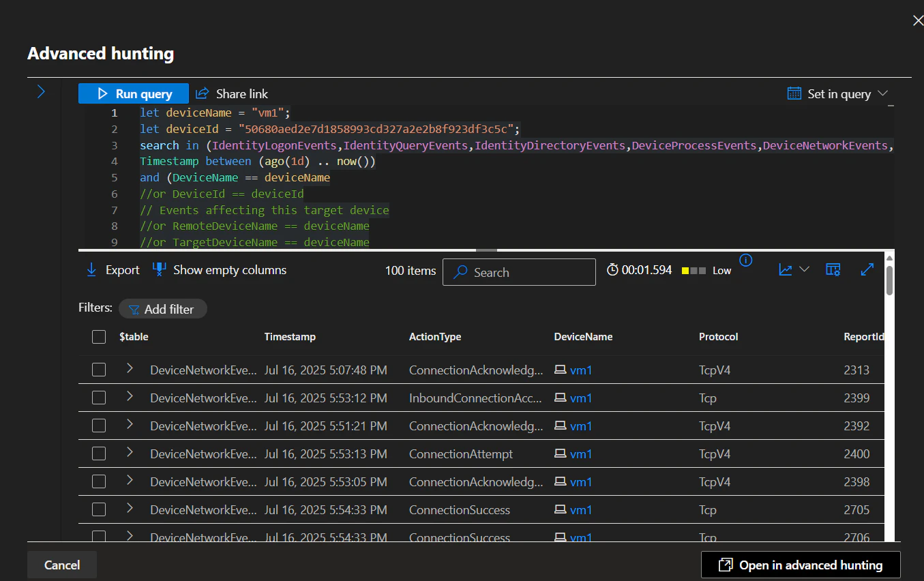Check the row with ReportId 2399

point(99,398)
